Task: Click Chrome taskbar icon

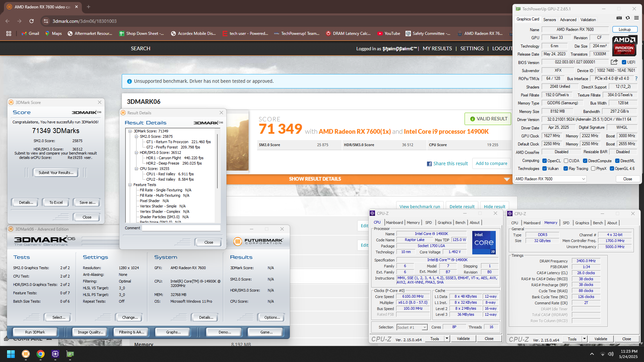Action: [41, 354]
